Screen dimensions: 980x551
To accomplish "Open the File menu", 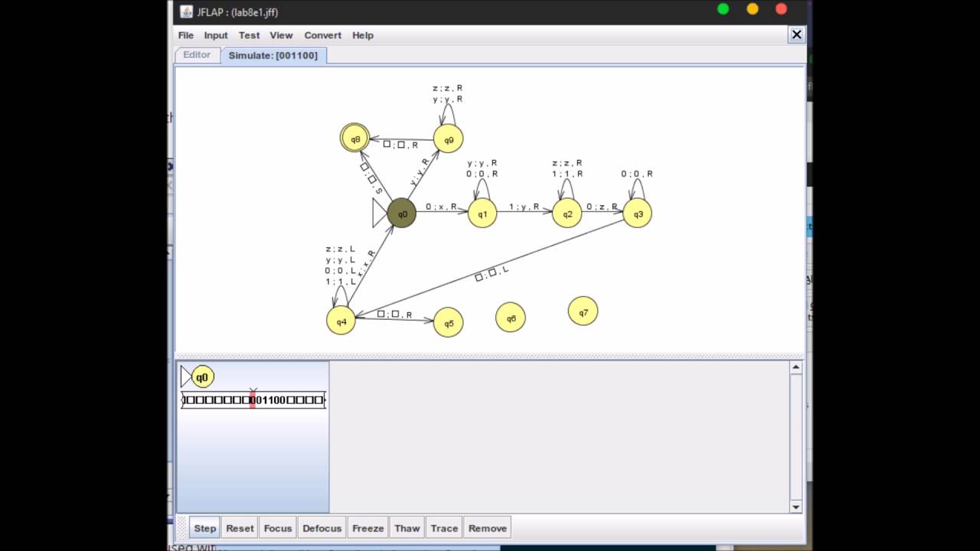I will [186, 35].
